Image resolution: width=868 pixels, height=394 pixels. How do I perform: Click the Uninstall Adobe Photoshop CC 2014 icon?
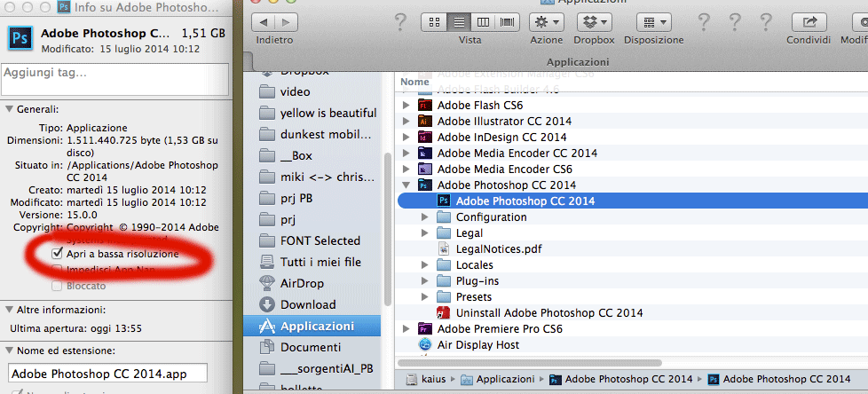tap(443, 312)
